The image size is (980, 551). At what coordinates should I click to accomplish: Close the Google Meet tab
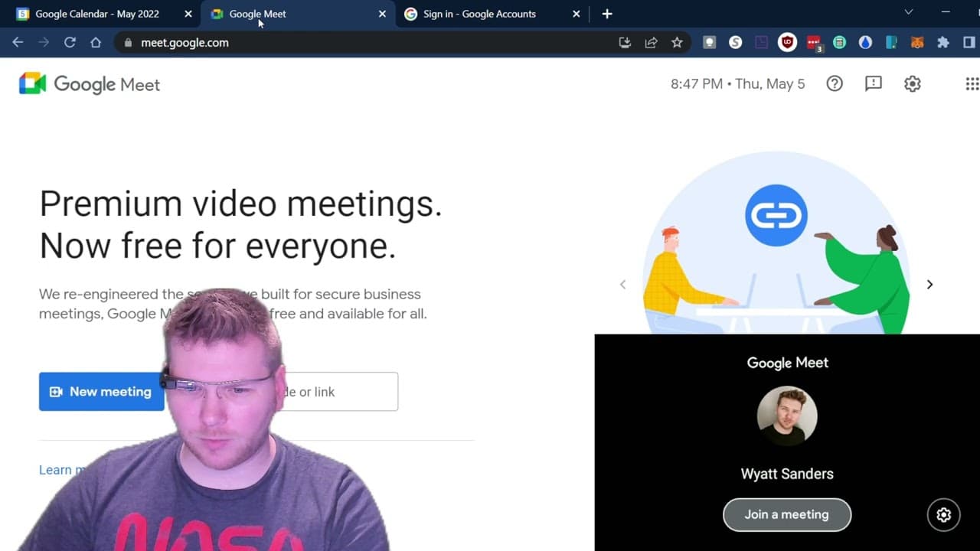pyautogui.click(x=382, y=14)
